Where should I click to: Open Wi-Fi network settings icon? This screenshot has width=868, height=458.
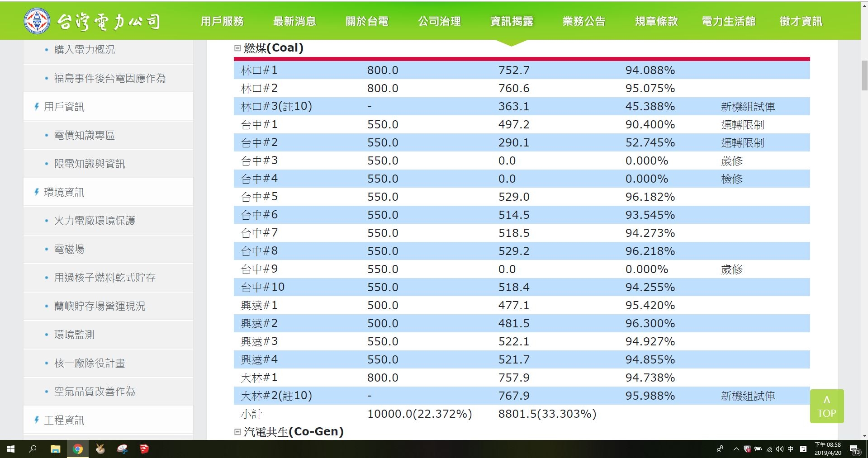click(769, 449)
